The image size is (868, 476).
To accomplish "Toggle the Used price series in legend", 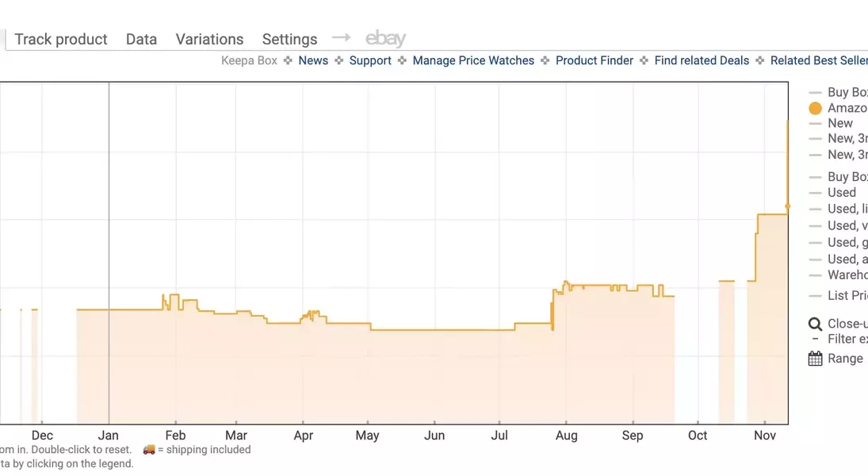I will (840, 192).
